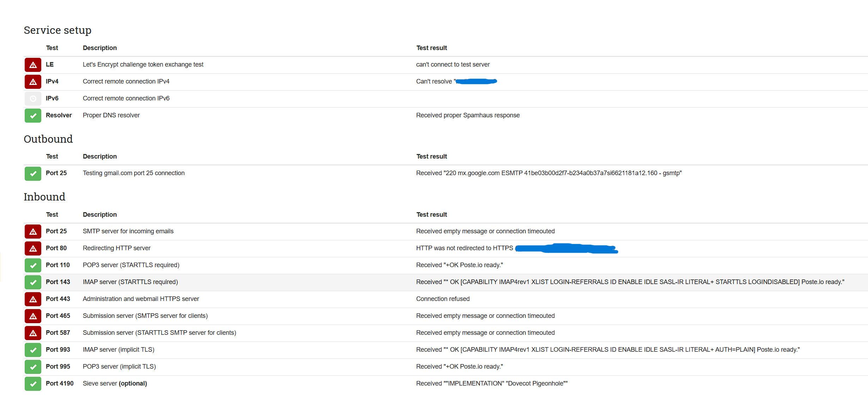Click the green check for outbound Port 25
Screen dimensions: 868x400
(33, 173)
